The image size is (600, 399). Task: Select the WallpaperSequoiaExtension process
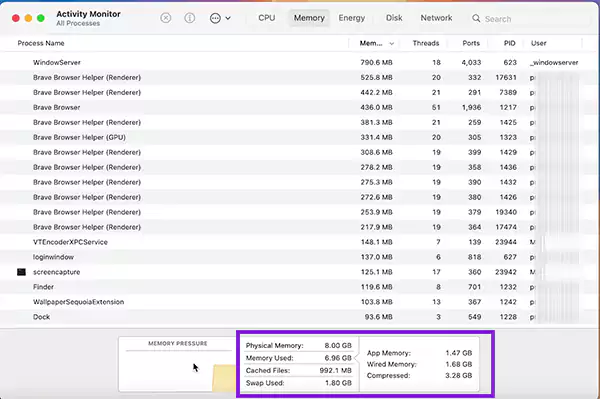pos(300,302)
